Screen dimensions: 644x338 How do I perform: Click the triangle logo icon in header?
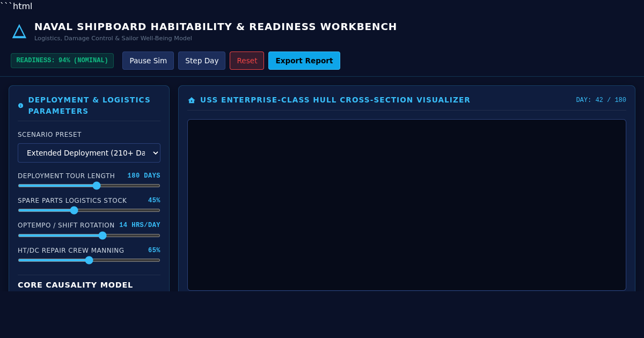click(x=19, y=32)
